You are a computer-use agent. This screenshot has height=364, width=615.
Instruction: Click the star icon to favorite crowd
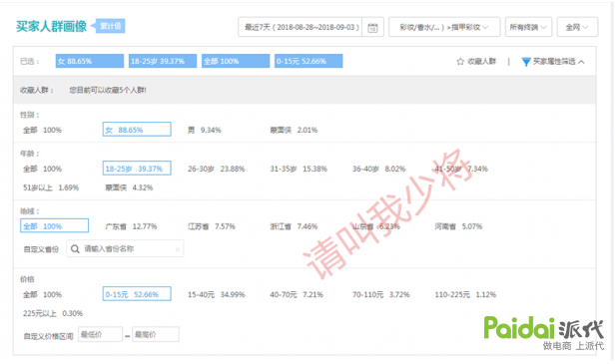460,62
